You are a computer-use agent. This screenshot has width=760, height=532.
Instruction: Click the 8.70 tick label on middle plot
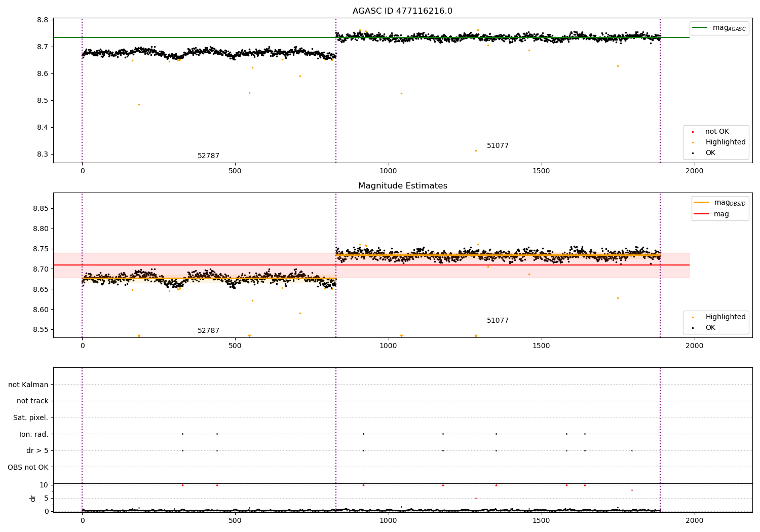(41, 269)
